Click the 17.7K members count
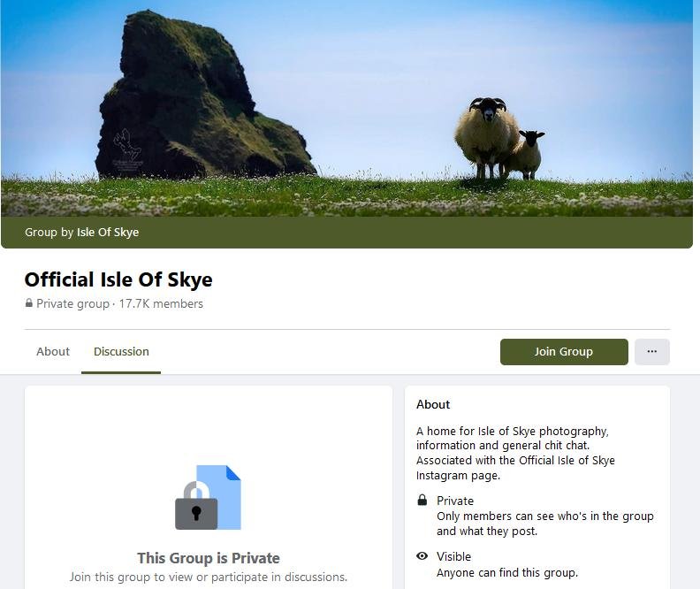The width and height of the screenshot is (700, 589). 161,304
